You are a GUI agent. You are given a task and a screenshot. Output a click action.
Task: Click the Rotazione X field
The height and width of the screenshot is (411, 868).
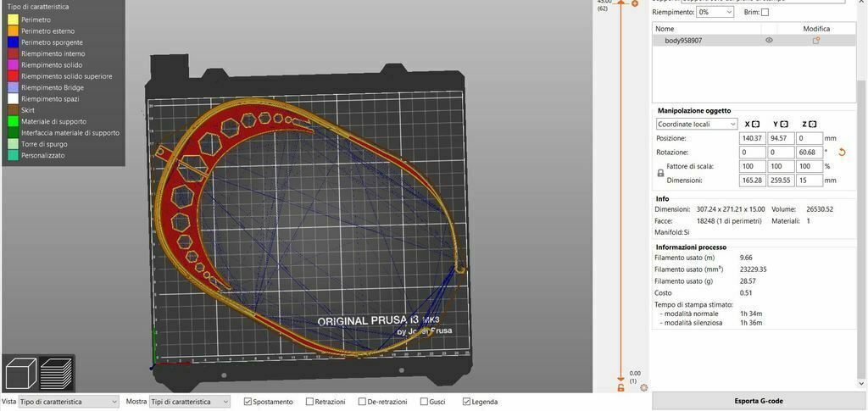click(x=753, y=153)
